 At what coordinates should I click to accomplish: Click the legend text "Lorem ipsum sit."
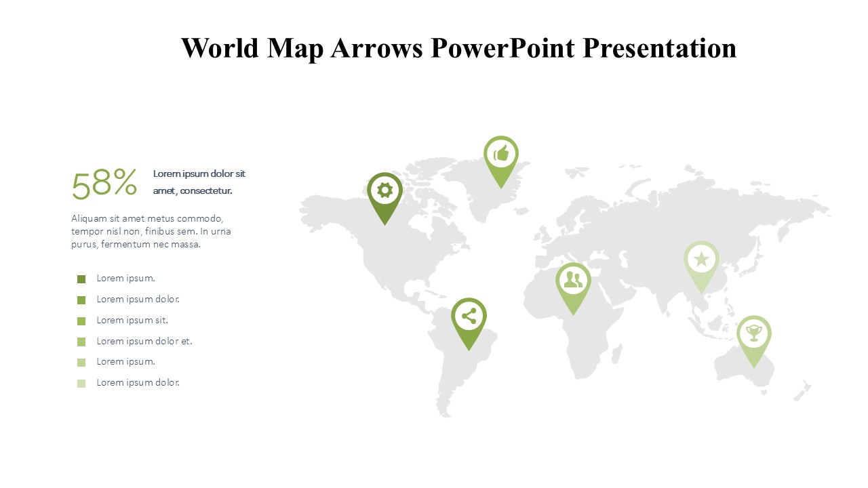(132, 320)
